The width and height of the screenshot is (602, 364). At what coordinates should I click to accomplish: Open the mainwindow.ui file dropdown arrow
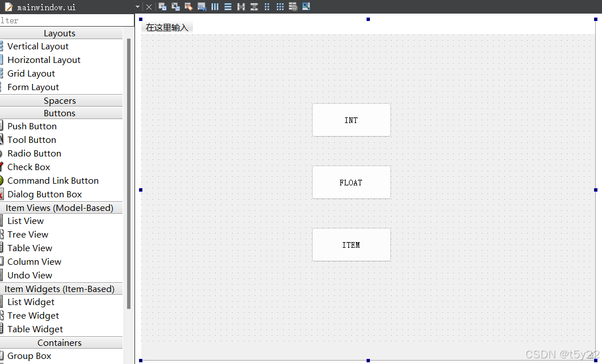[x=137, y=7]
